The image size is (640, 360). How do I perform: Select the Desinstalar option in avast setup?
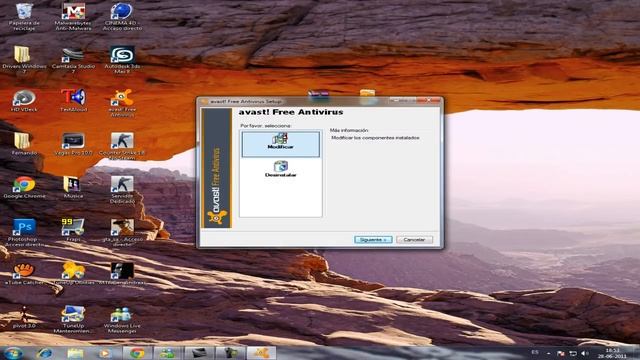(x=280, y=169)
